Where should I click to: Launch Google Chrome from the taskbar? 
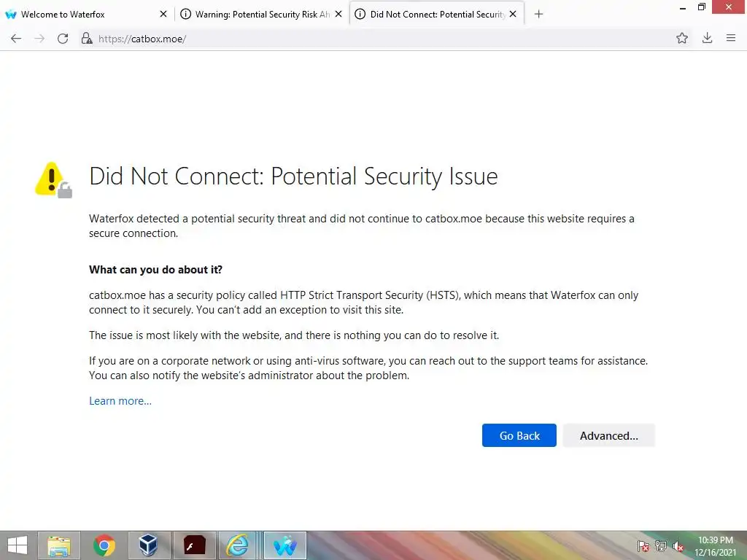pos(104,545)
